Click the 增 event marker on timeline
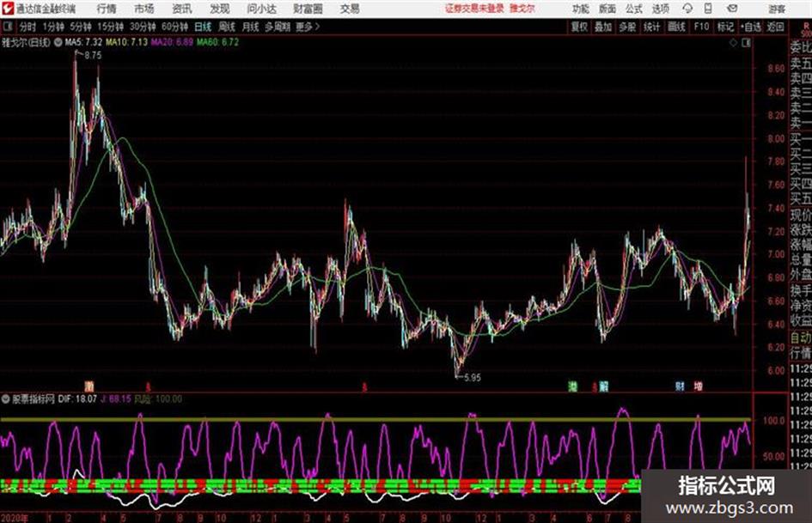 click(x=698, y=386)
